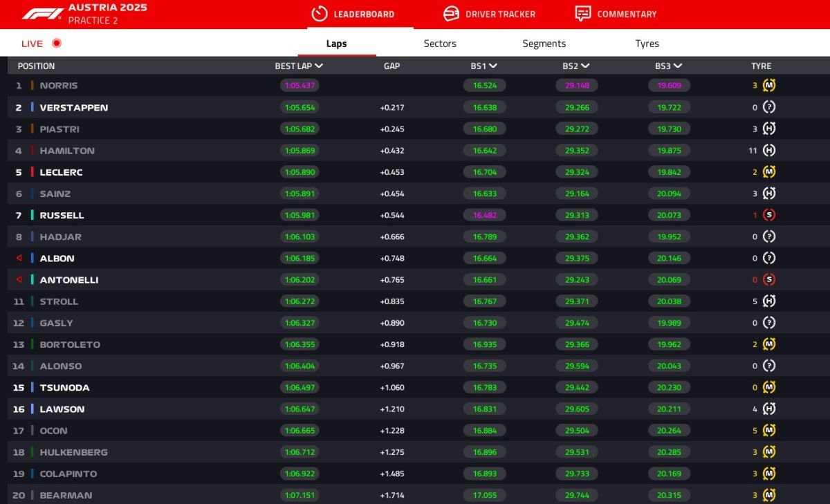This screenshot has width=830, height=504.
Task: Open the BS3 column dropdown
Action: click(x=678, y=66)
